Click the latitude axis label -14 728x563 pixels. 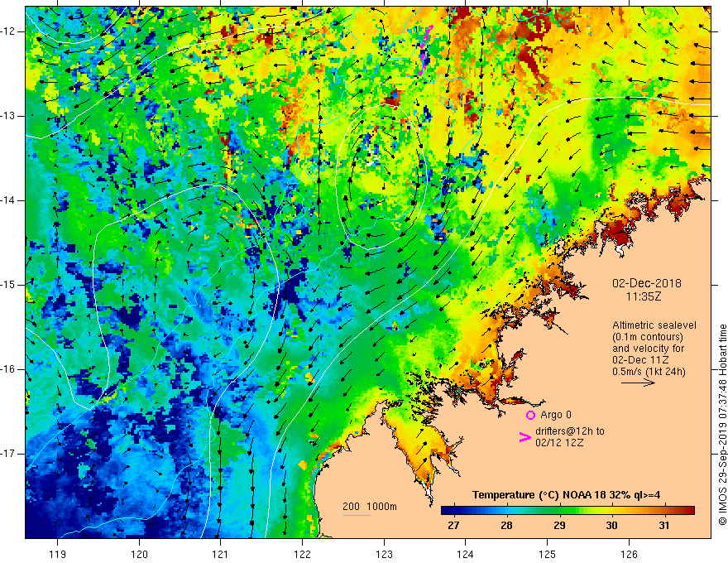pos(9,200)
